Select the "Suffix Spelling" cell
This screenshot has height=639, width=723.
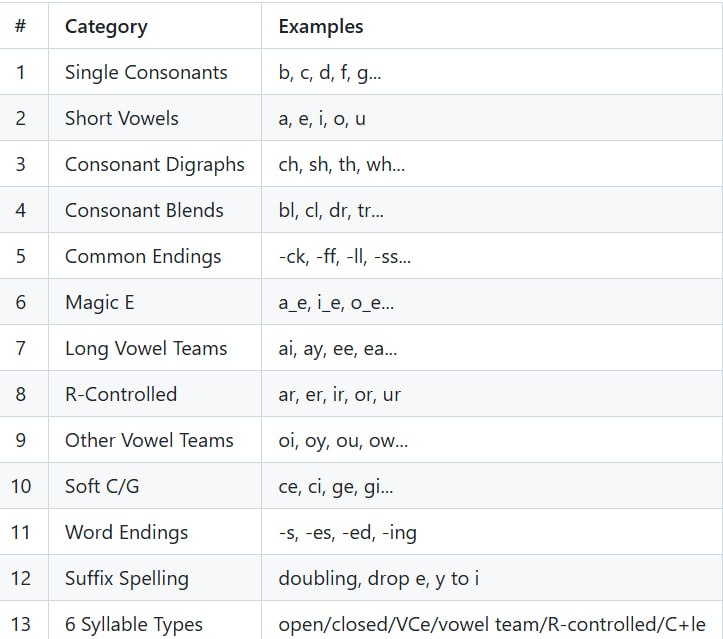point(127,579)
